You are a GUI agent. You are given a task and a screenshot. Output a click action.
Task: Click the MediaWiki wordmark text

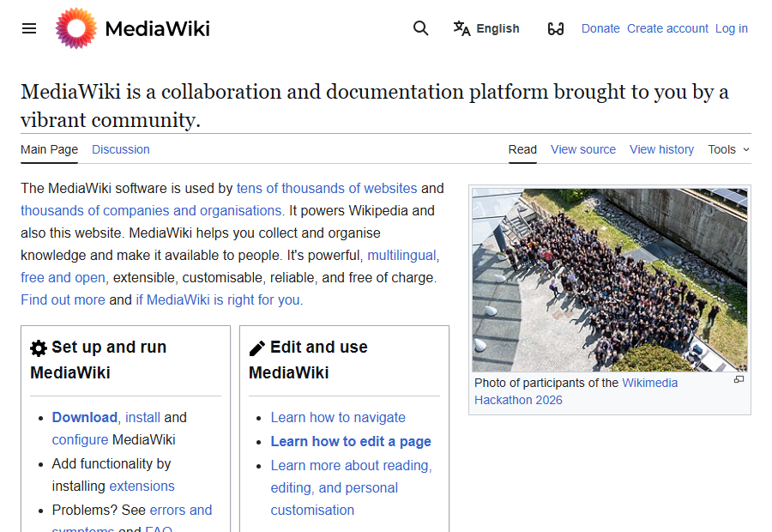coord(158,28)
